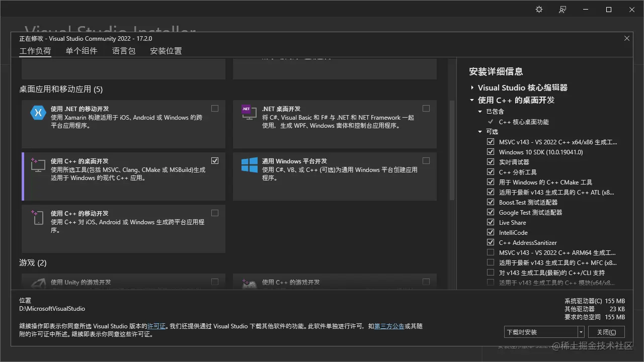Viewport: 644px width, 362px height.
Task: Click the 要求的总空间 155 MB line
Action: tap(595, 317)
